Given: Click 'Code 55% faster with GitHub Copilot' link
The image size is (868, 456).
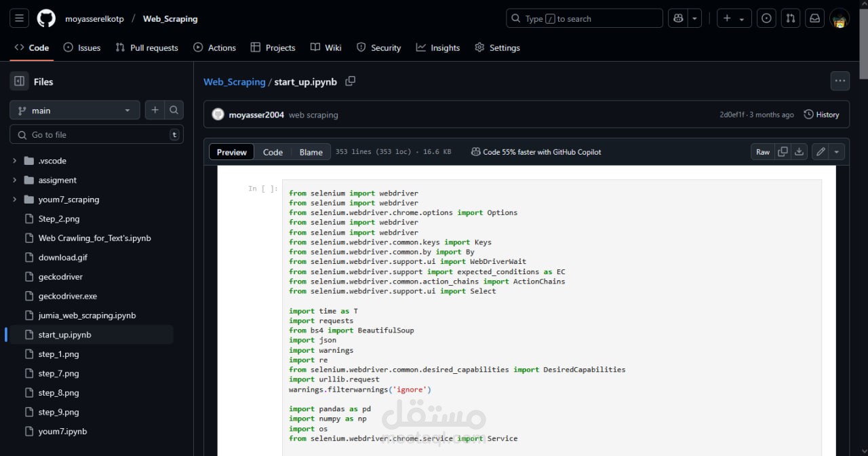Looking at the screenshot, I should pos(536,152).
